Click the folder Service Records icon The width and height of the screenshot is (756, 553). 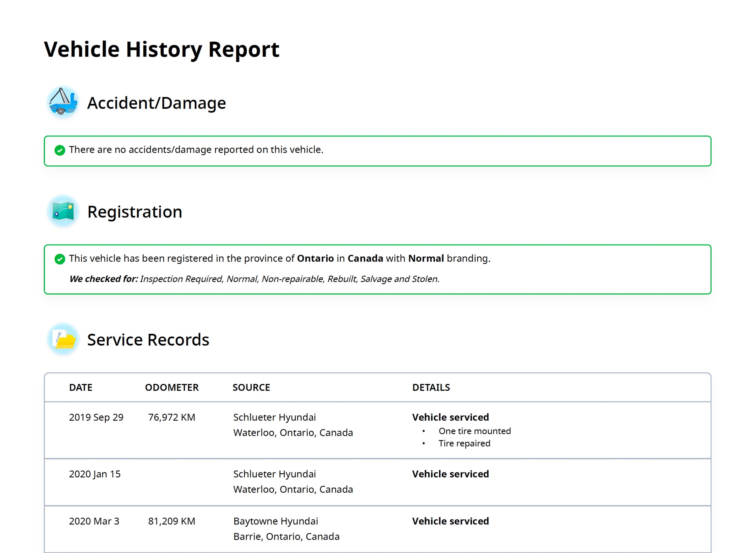pos(63,339)
